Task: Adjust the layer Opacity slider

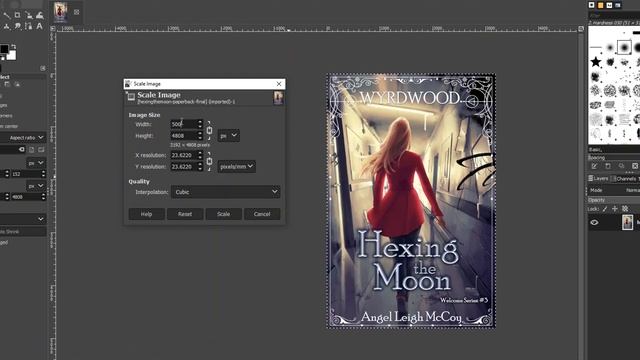Action: click(x=614, y=200)
